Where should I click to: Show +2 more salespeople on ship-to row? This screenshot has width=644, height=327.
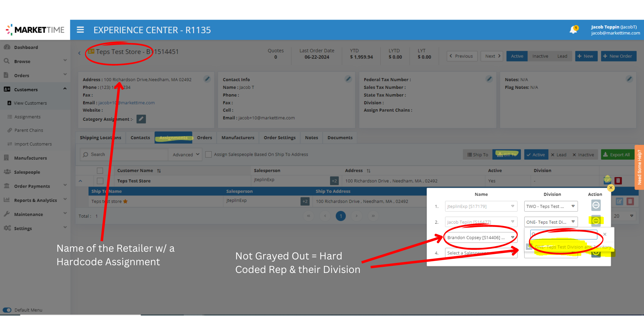[x=305, y=201]
